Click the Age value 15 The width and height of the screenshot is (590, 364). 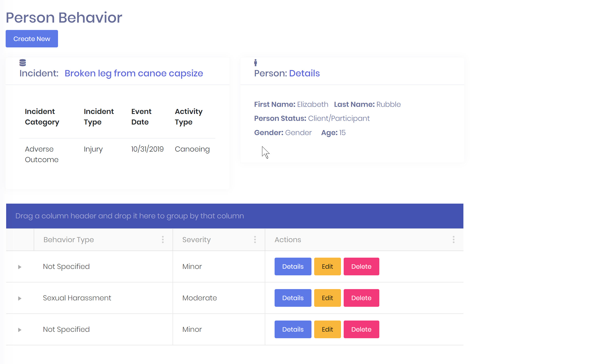tap(342, 133)
